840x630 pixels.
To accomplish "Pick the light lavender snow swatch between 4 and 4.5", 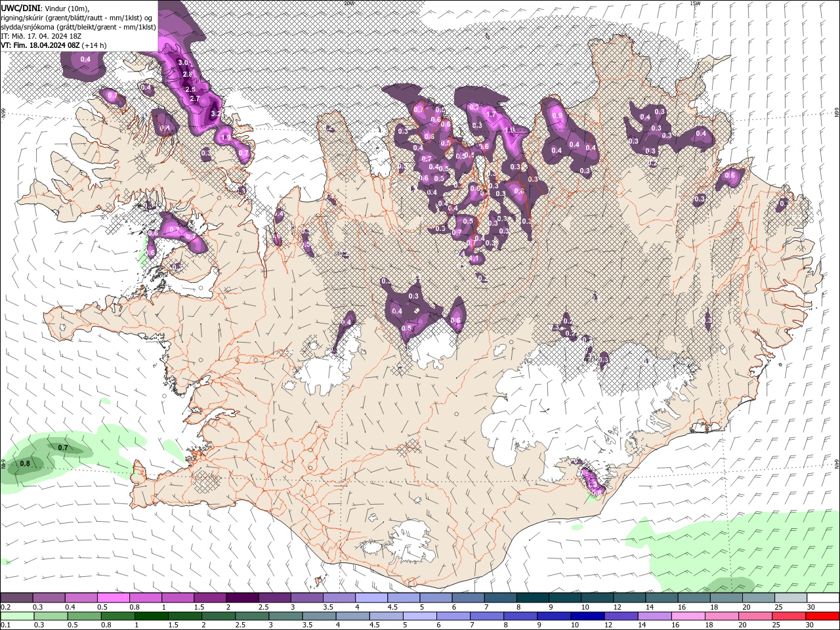I will 370,598.
